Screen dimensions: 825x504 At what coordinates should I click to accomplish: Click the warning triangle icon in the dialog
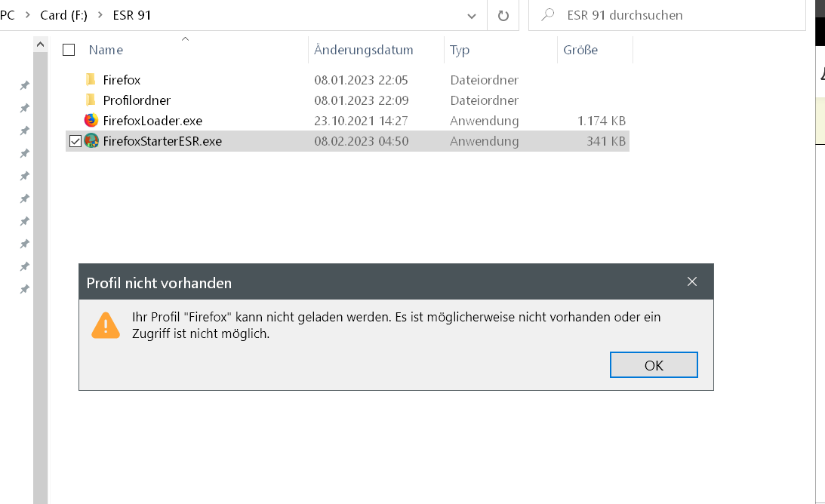pos(106,325)
